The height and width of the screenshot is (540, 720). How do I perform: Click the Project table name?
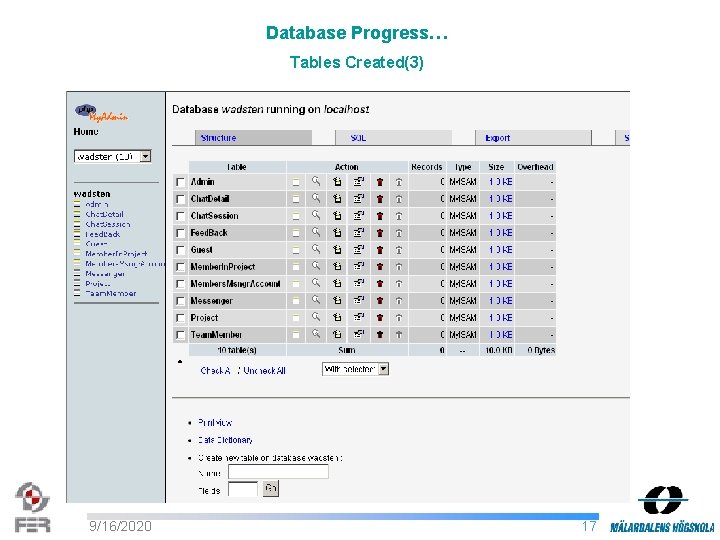tap(204, 318)
